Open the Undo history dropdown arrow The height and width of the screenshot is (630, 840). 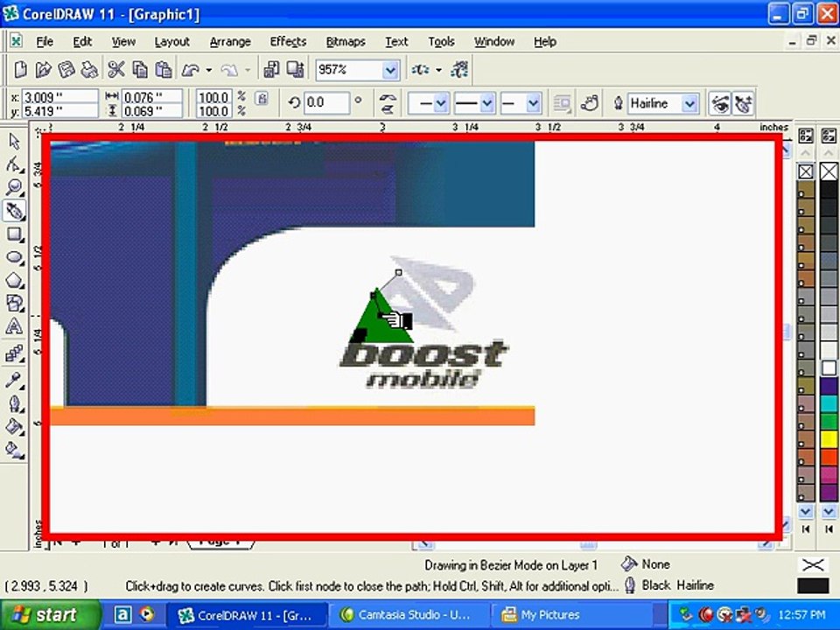click(209, 70)
